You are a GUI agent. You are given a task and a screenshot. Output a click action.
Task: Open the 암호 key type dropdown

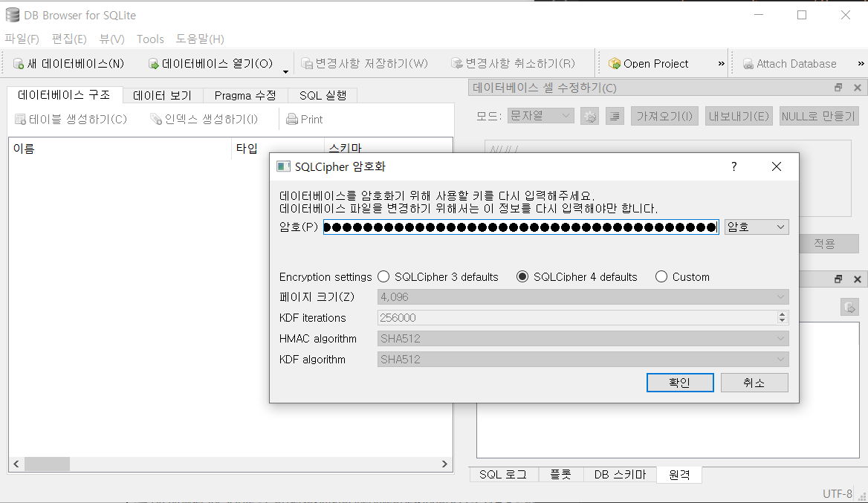click(757, 227)
